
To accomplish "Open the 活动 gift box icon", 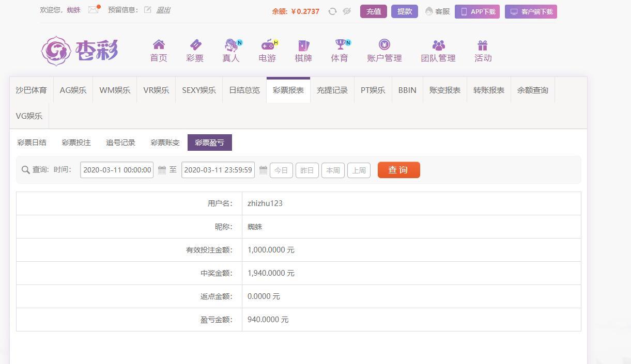I will point(483,45).
